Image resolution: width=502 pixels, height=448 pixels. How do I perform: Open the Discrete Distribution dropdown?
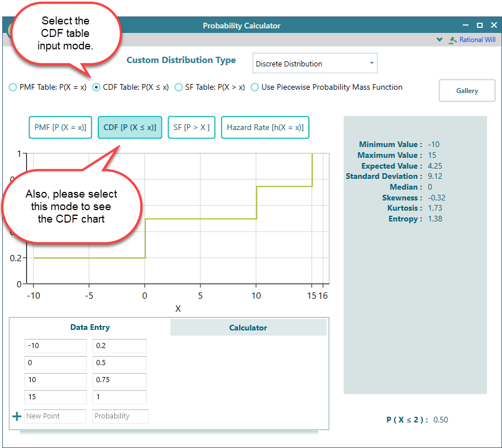pyautogui.click(x=315, y=64)
